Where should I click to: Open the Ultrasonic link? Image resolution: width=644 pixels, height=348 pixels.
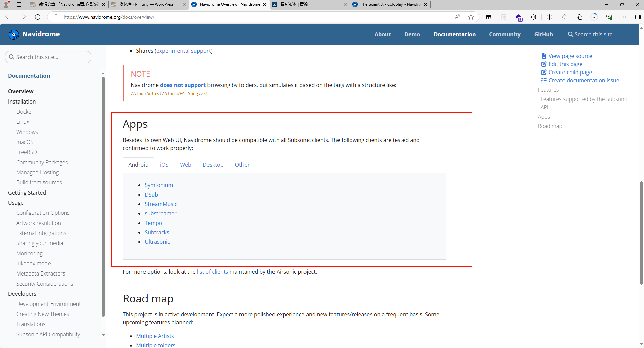[x=157, y=242]
